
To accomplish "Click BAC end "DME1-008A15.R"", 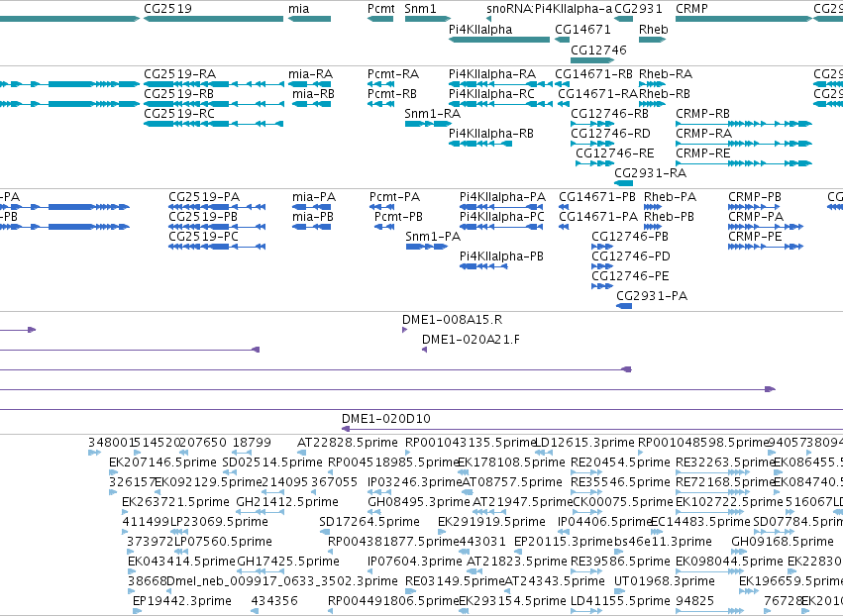I will pos(452,320).
